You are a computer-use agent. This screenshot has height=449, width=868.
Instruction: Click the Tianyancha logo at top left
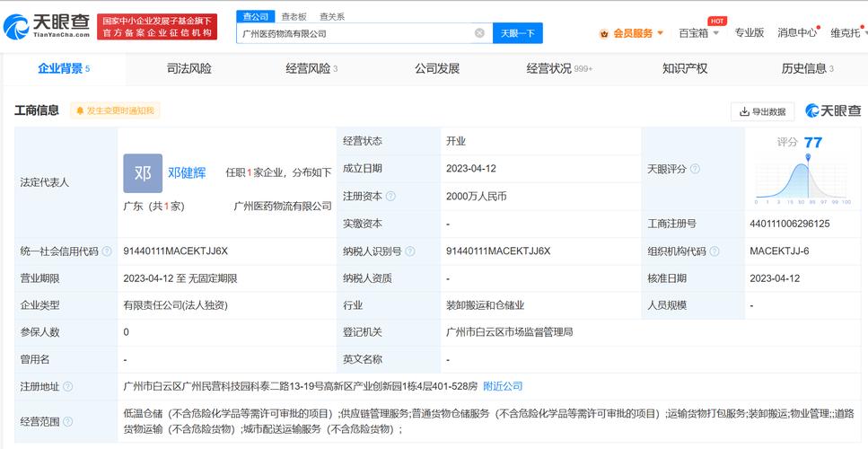[47, 26]
